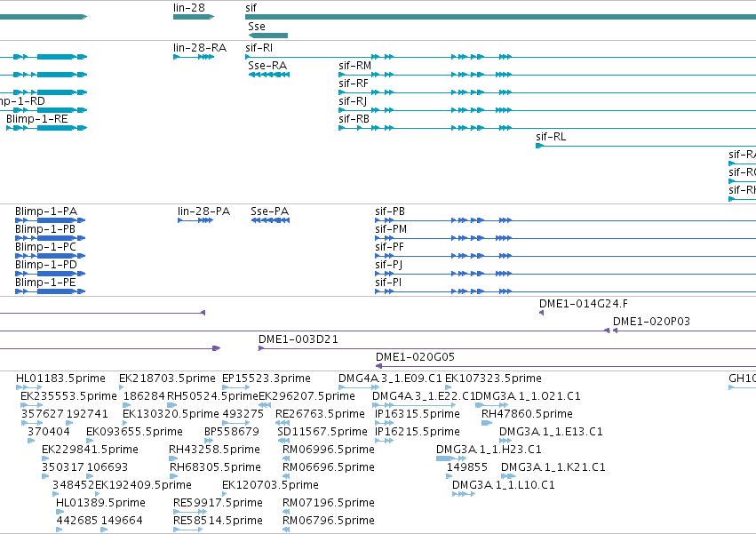This screenshot has height=534, width=756.
Task: Select EST RH43258.5prime
Action: 215,450
